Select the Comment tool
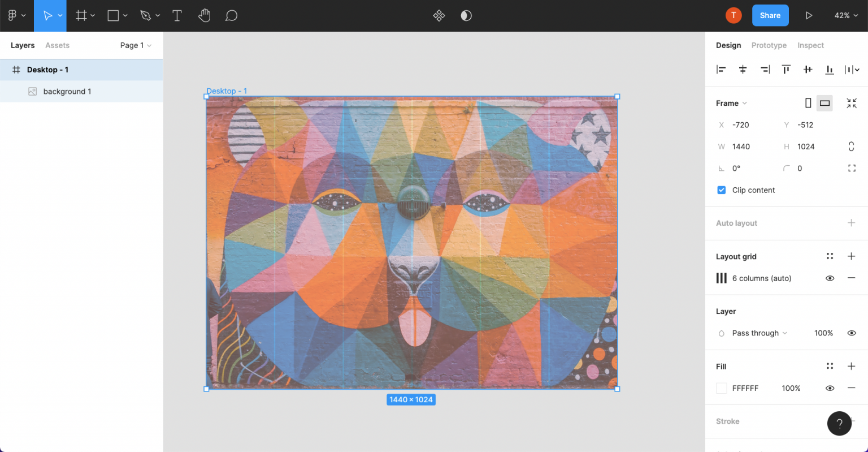868x452 pixels. pos(231,16)
